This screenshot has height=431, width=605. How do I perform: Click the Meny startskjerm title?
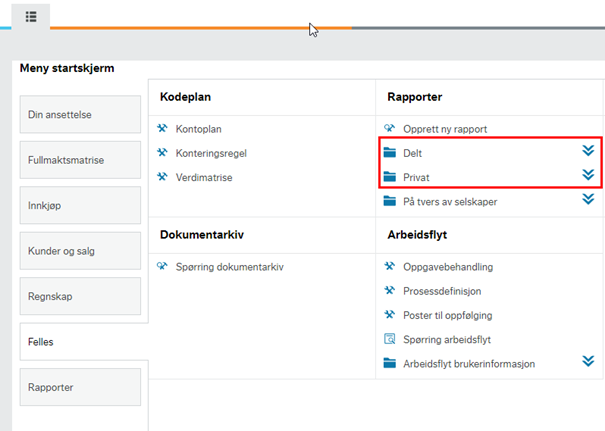[x=67, y=68]
